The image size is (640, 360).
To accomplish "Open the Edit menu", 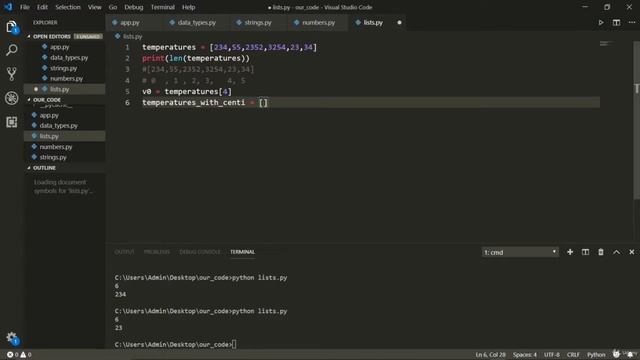I will coord(42,7).
